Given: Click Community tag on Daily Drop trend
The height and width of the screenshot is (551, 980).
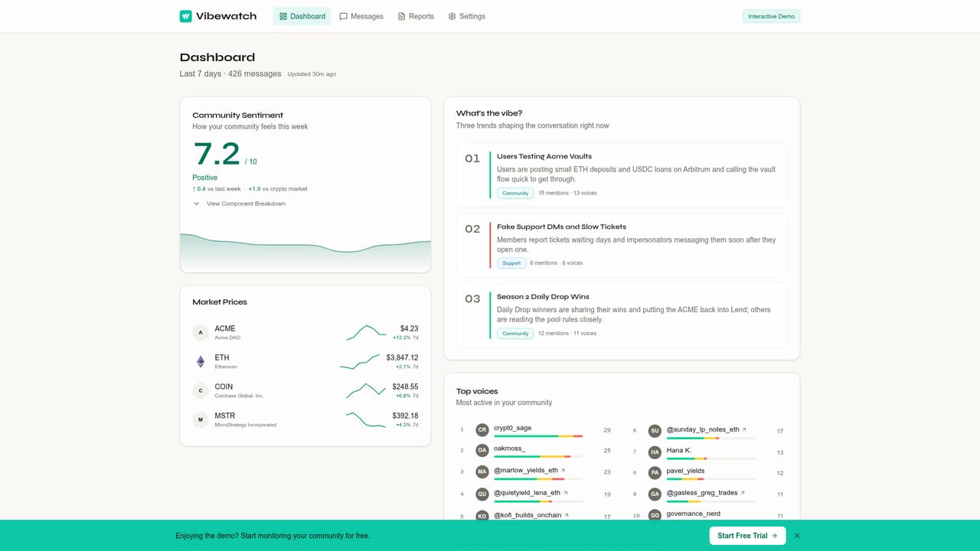Looking at the screenshot, I should tap(515, 334).
